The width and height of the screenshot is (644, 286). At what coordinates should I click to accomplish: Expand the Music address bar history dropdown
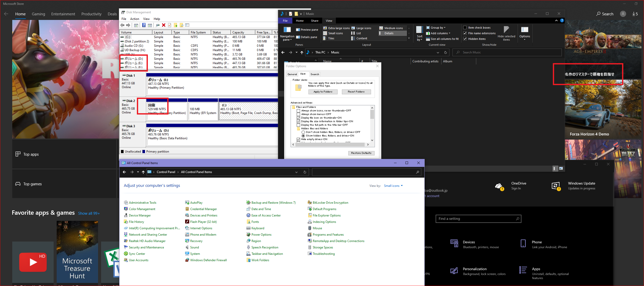438,52
